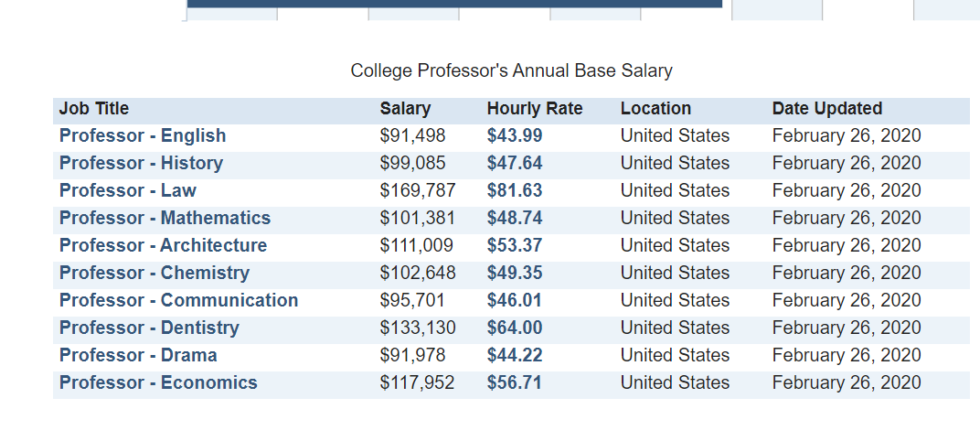This screenshot has height=441, width=980.
Task: Open the Professor - Economics job link
Action: tap(158, 383)
